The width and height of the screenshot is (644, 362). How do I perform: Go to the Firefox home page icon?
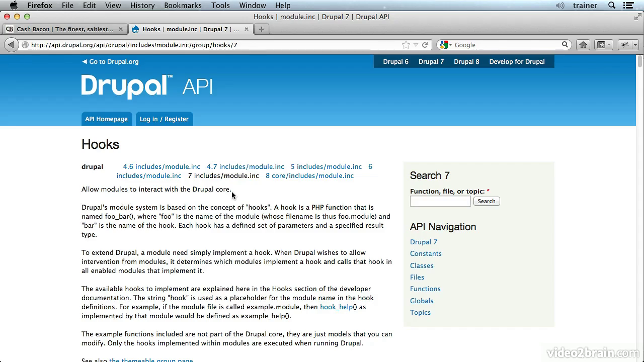point(583,45)
